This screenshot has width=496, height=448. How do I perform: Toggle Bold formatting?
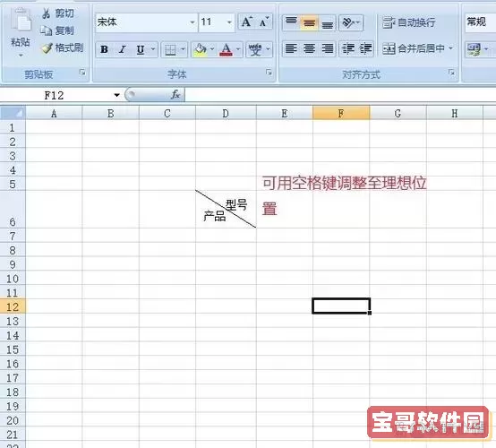[104, 49]
